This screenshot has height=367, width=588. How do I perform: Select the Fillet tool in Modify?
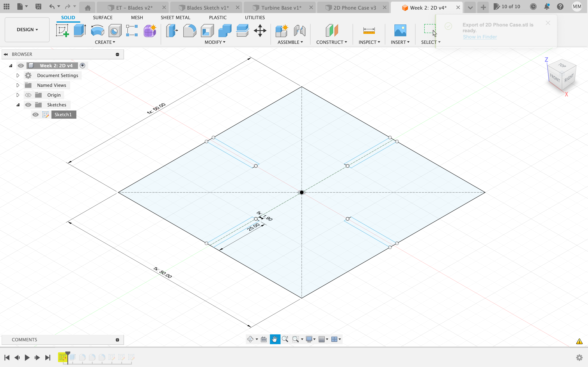189,31
